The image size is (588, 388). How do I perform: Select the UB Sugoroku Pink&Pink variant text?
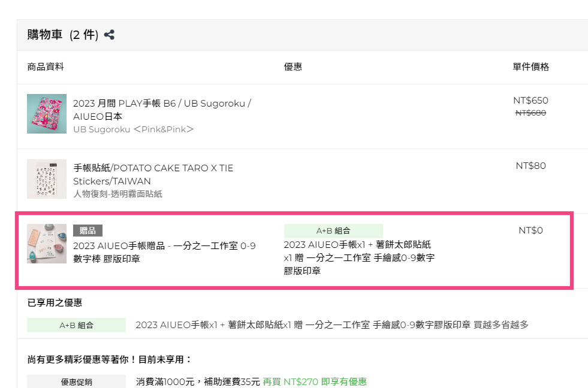[x=133, y=129]
